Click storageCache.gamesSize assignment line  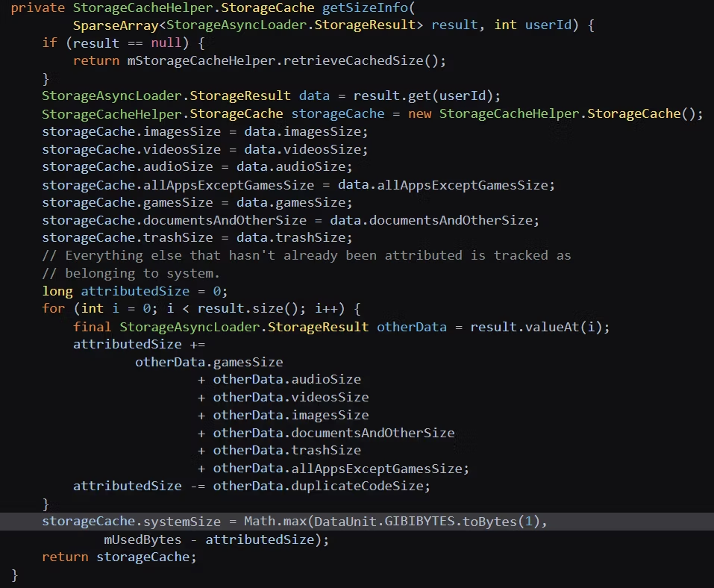(x=197, y=202)
